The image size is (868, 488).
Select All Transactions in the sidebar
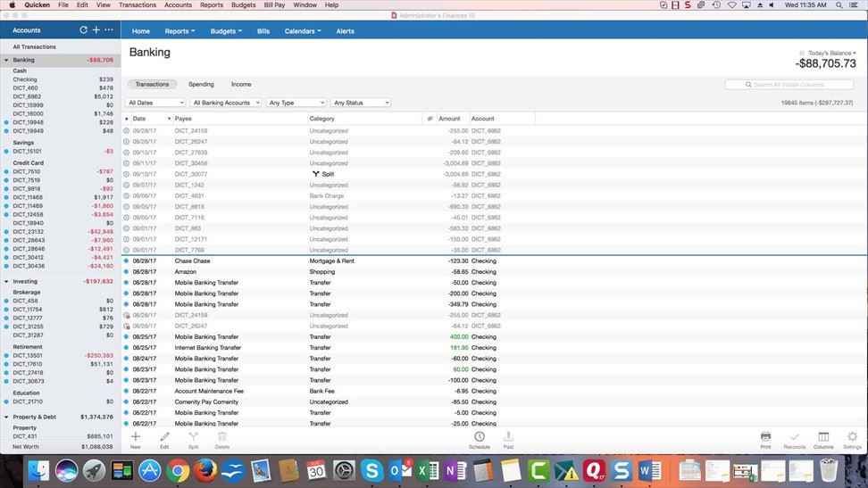click(34, 47)
